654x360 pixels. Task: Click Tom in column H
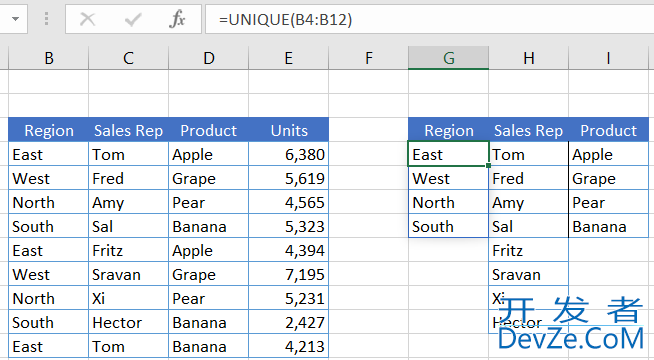(528, 154)
